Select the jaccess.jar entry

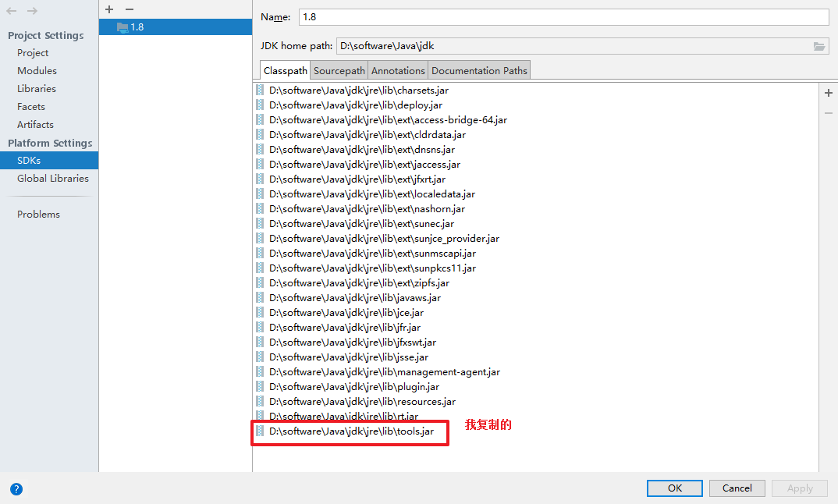[365, 165]
